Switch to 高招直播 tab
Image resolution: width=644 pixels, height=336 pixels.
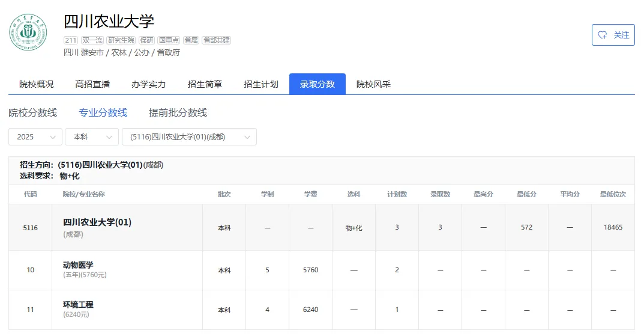(92, 84)
